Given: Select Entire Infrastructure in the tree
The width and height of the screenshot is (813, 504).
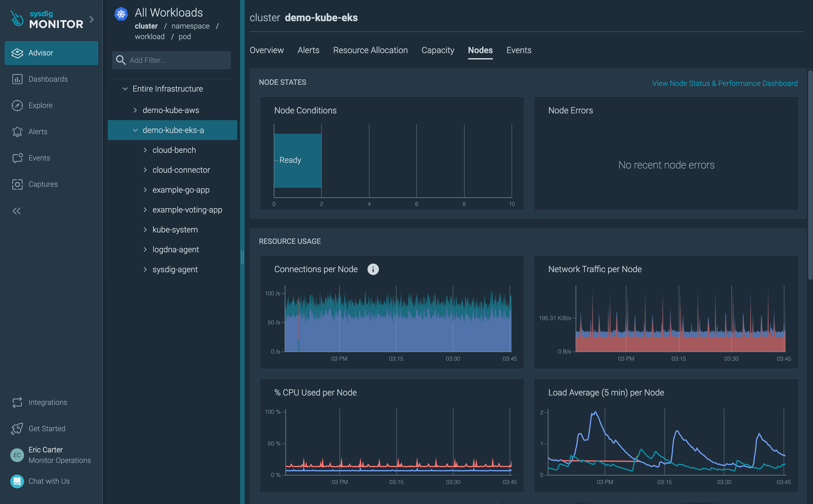Looking at the screenshot, I should pos(167,89).
